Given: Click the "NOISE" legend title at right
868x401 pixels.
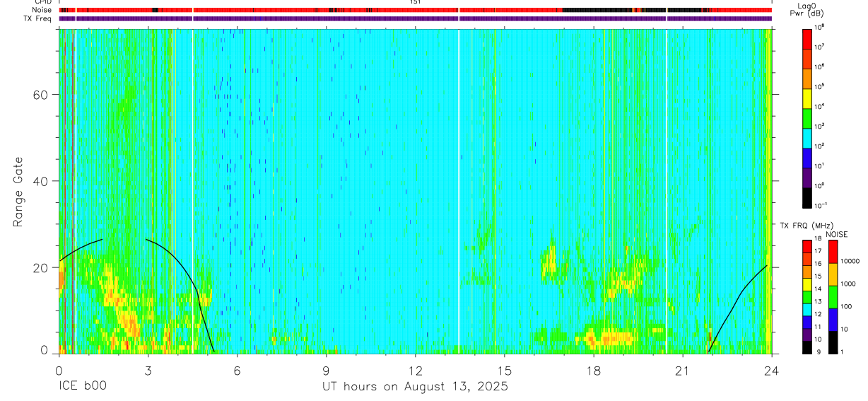Looking at the screenshot, I should pos(836,234).
